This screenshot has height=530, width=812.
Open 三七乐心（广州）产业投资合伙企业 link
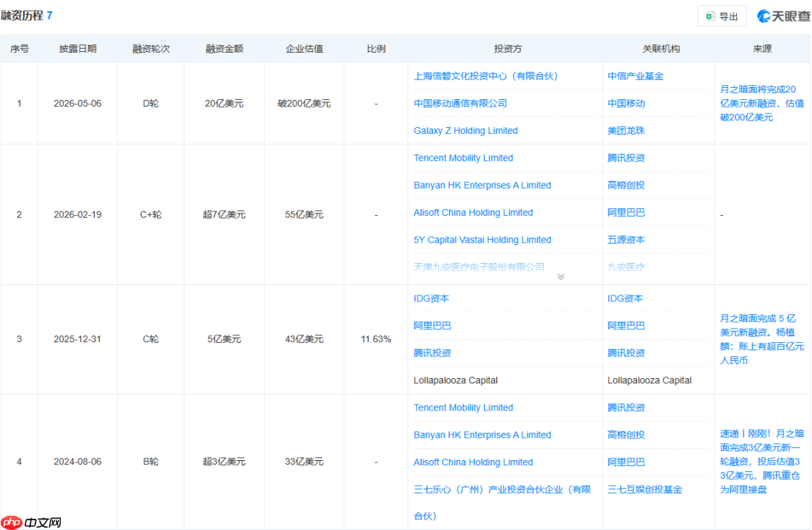[x=501, y=503]
